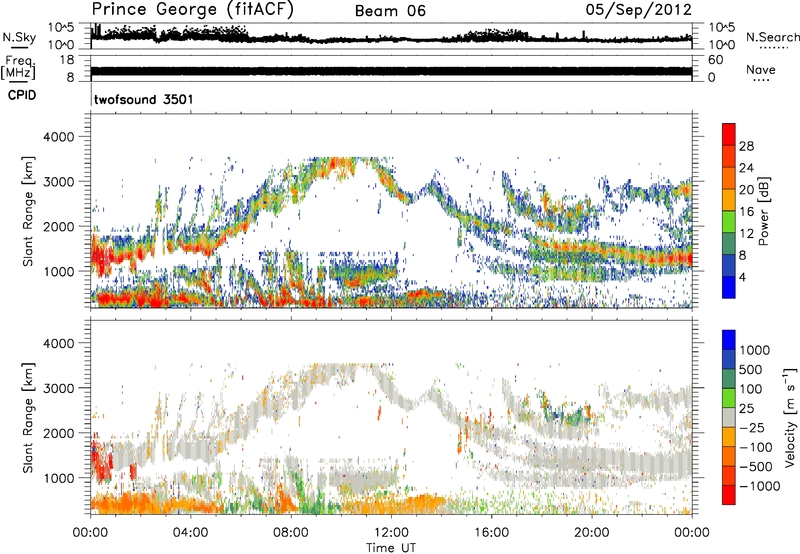Screen dimensions: 800x554
Task: Click the bright blue bottom Power colorbar segment
Action: 729,287
